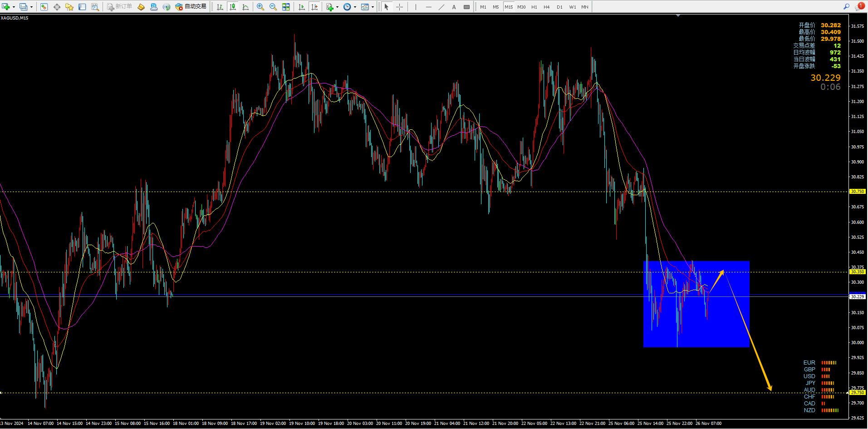This screenshot has width=868, height=429.
Task: Draw a horizontal line
Action: (x=428, y=7)
